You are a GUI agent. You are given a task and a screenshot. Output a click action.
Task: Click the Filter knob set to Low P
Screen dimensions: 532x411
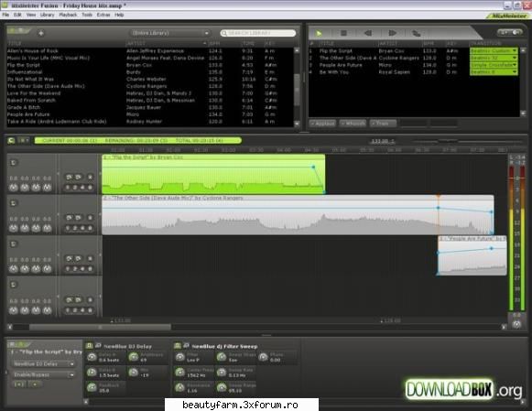point(180,357)
